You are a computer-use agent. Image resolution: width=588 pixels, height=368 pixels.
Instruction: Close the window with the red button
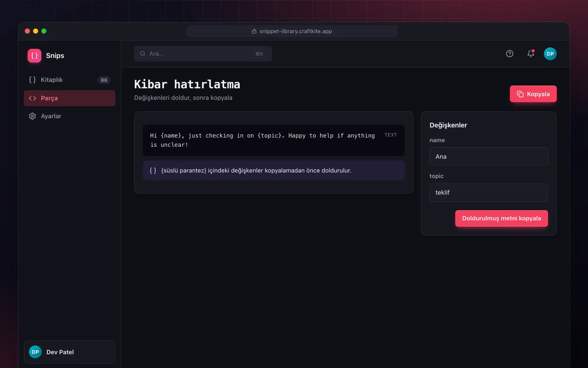28,31
